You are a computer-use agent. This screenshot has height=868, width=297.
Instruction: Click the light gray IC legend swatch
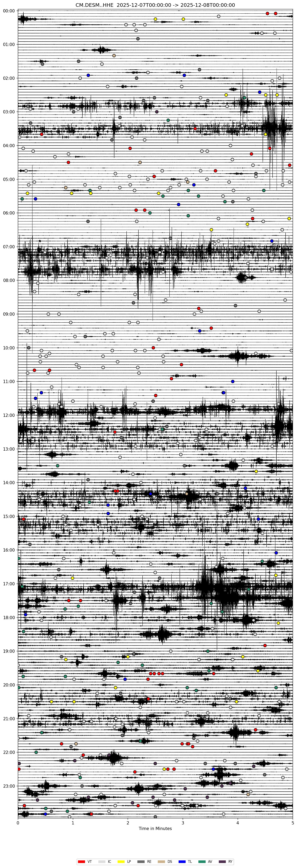[101, 859]
